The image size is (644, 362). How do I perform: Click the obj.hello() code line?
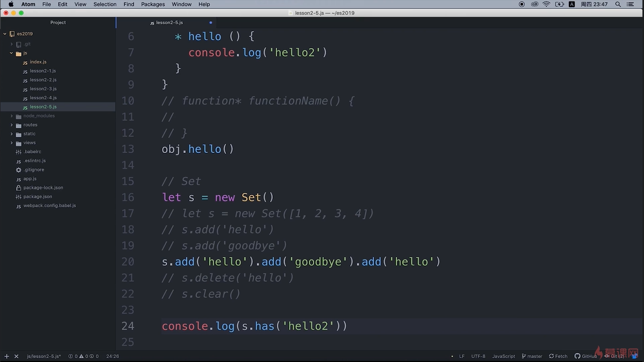coord(198,149)
